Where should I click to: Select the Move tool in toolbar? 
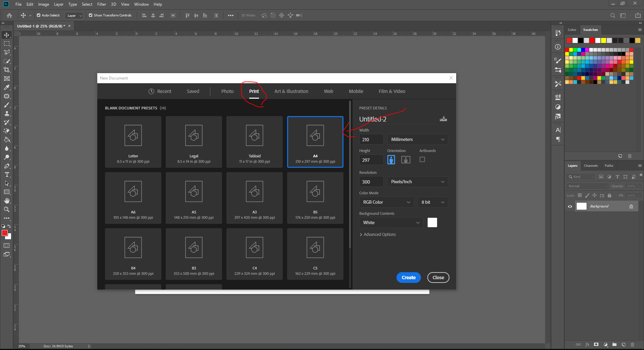pyautogui.click(x=7, y=35)
